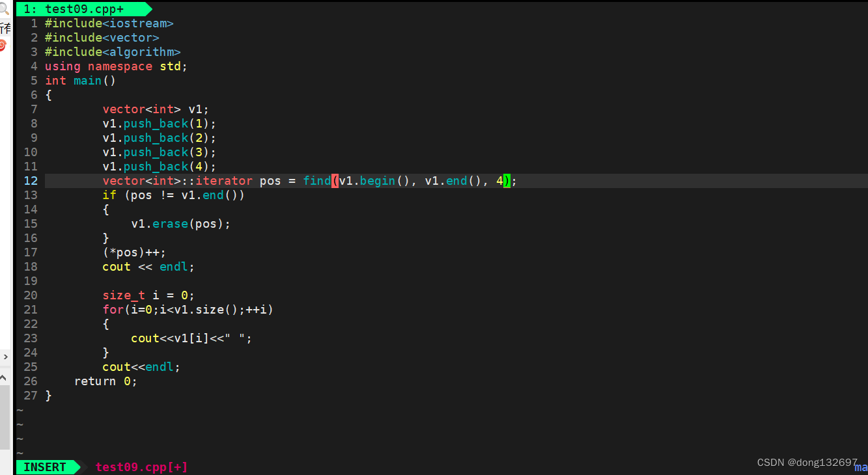Viewport: 868px width, 475px height.
Task: Click test09.cpp[+] filename in status line
Action: click(x=141, y=467)
